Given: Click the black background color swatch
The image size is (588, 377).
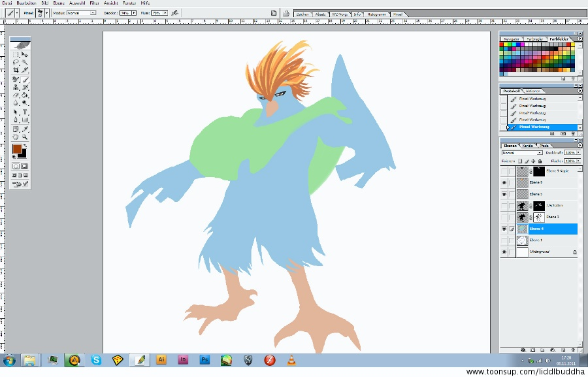Looking at the screenshot, I should (24, 154).
